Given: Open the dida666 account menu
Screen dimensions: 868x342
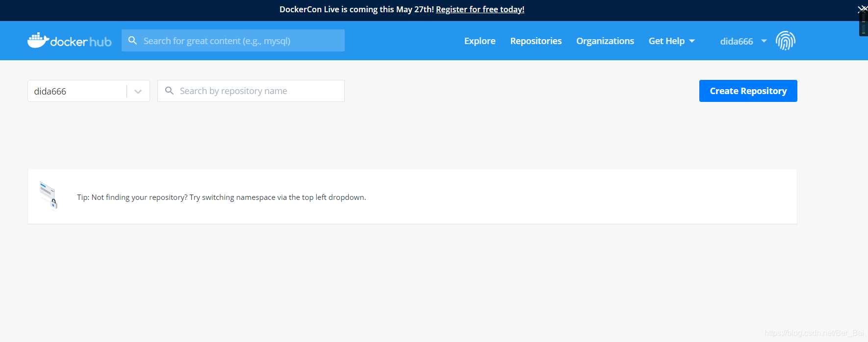Looking at the screenshot, I should [x=743, y=41].
